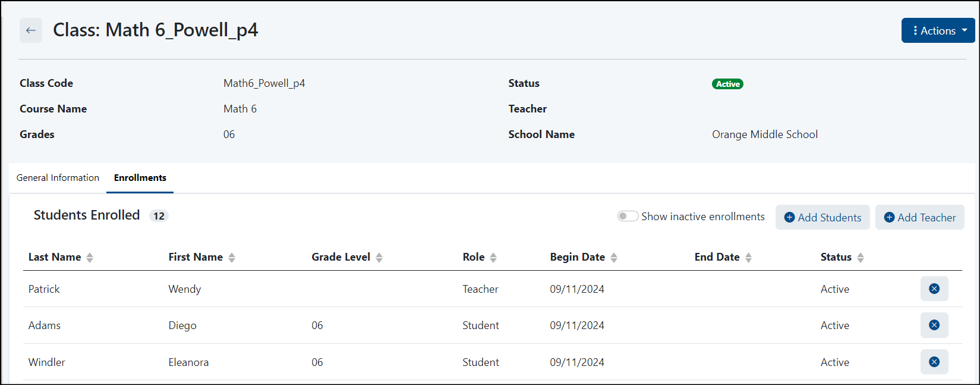This screenshot has width=980, height=385.
Task: Remove Eleanora Windler's enrollment
Action: [934, 362]
